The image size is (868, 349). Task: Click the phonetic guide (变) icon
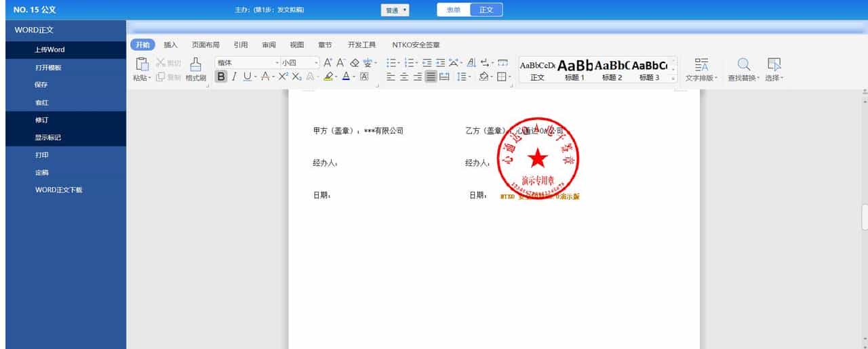pos(368,63)
